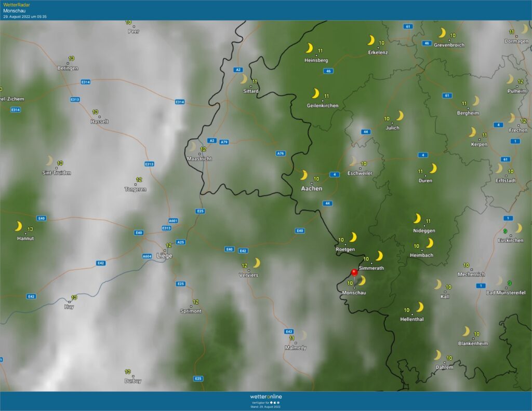Tap the Kerpen moon weather icon
The height and width of the screenshot is (411, 532).
click(x=472, y=132)
